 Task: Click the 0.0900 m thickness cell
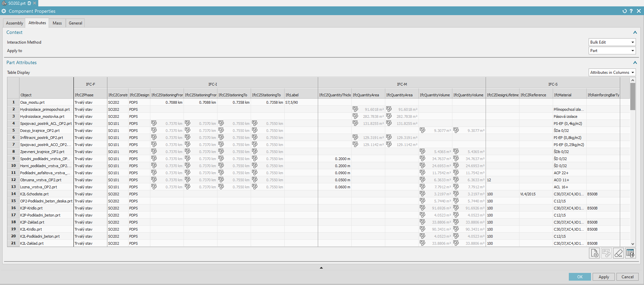coord(335,173)
